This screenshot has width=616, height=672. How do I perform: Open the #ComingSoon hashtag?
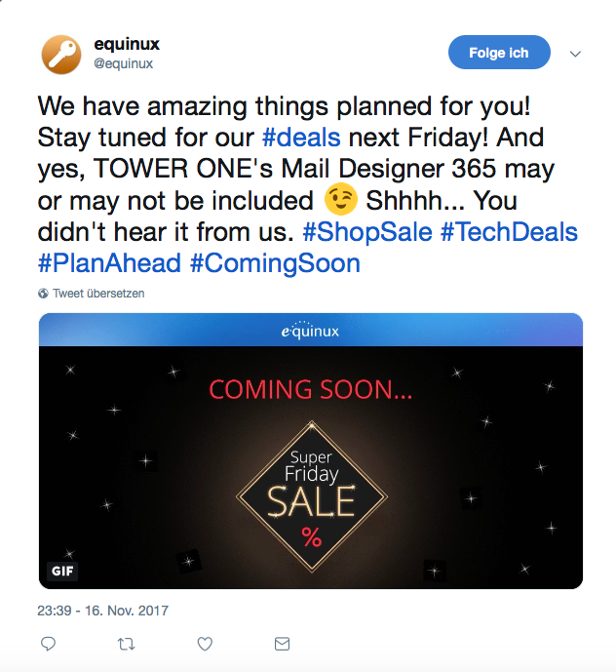coord(275,263)
